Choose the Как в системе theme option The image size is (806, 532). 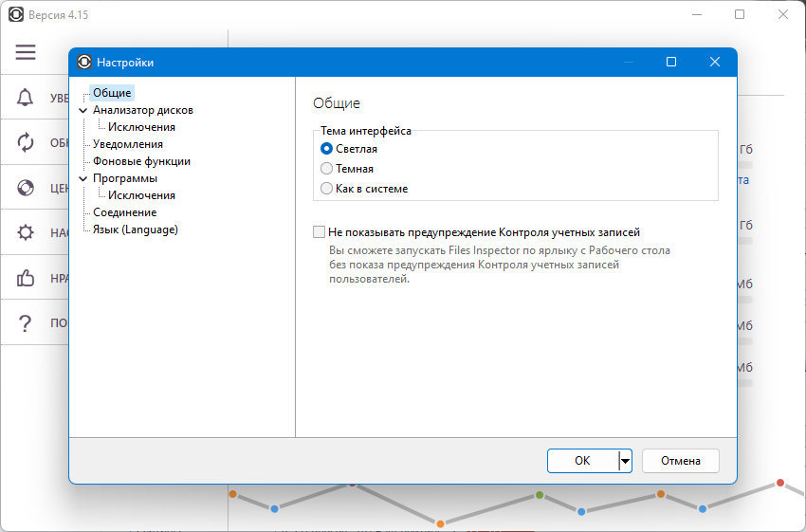click(x=326, y=189)
